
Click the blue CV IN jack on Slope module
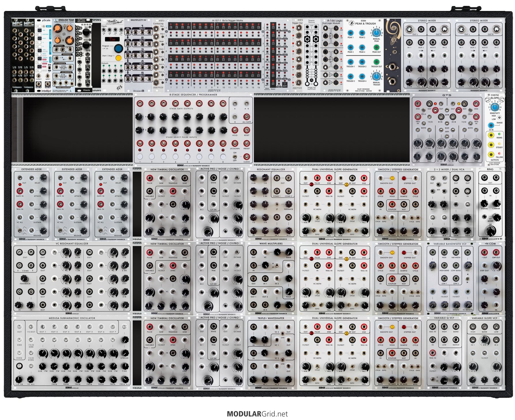tap(491, 125)
